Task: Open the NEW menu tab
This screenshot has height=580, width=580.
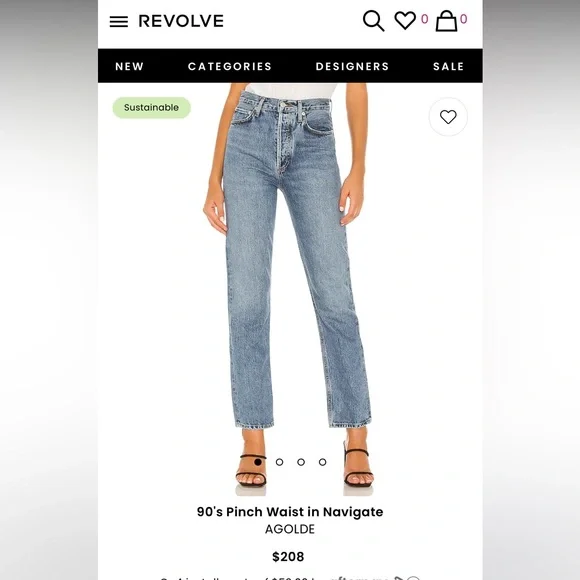Action: (129, 66)
